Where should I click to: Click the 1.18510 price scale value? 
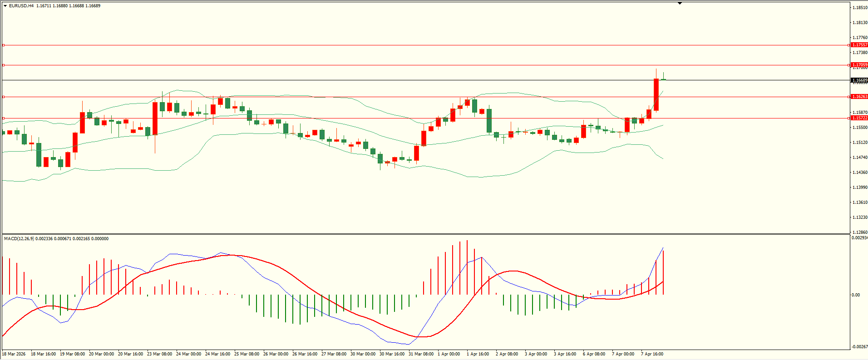click(x=860, y=8)
